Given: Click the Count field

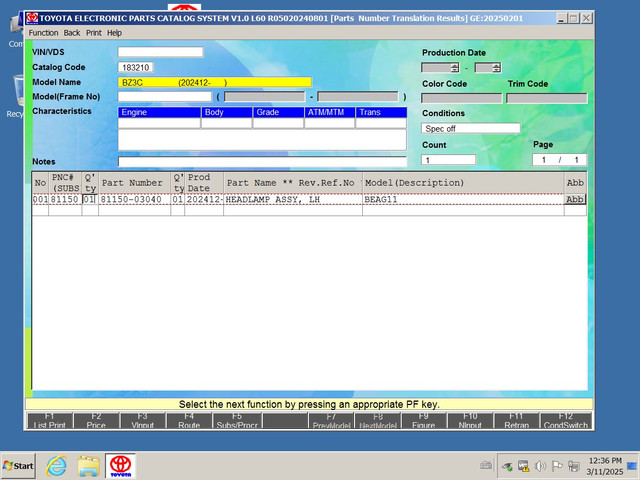Looking at the screenshot, I should pos(449,160).
